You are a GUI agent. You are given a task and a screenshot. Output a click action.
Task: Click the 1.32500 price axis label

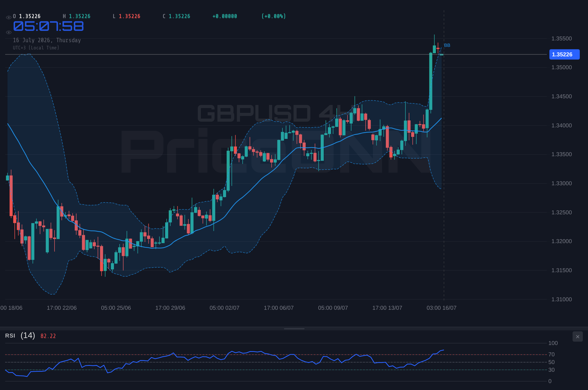click(562, 212)
